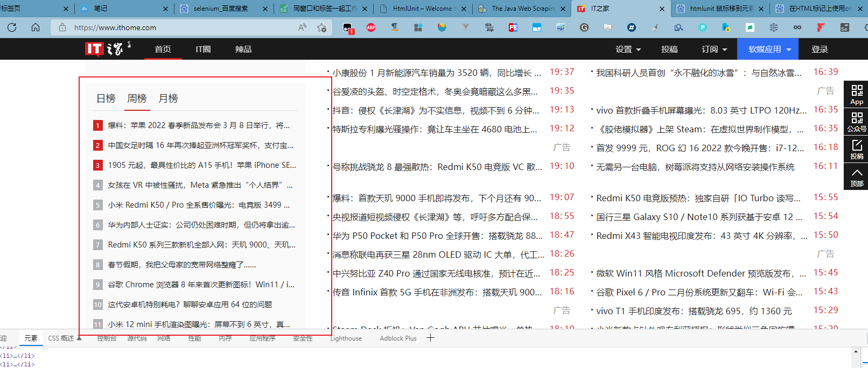Open the DevTools Lighthouse tab
The image size is (868, 368).
coord(346,338)
